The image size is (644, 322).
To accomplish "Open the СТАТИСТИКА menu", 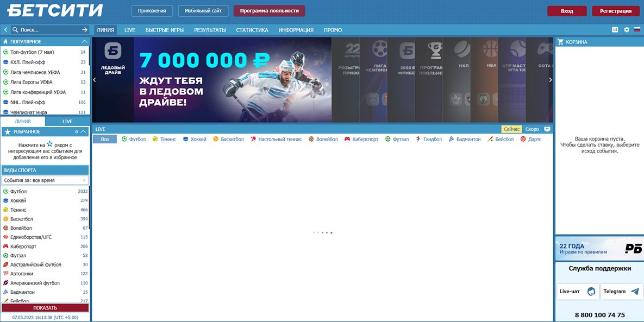I will [252, 30].
